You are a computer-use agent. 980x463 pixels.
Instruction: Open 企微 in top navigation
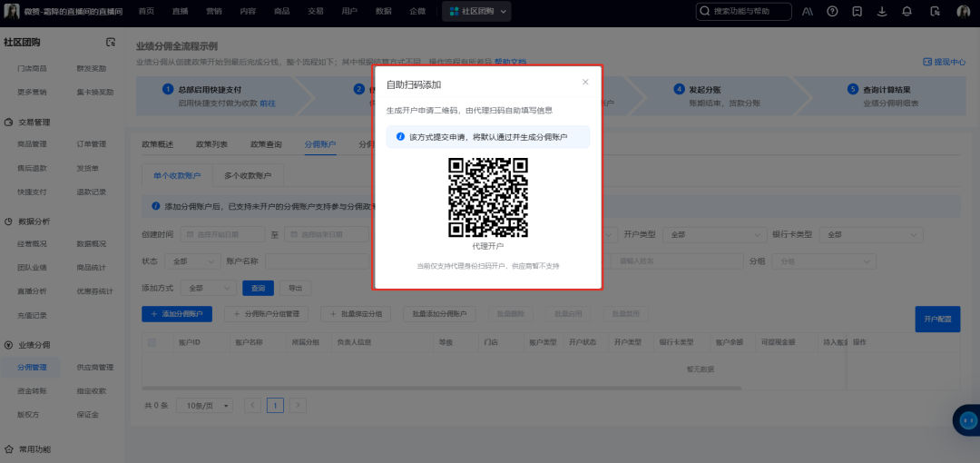coord(417,11)
